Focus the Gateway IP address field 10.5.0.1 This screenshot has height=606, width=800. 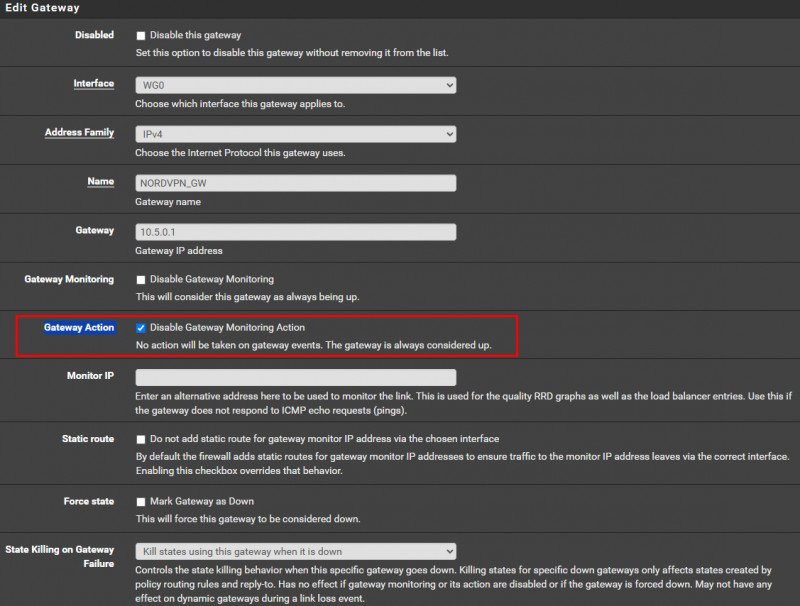[295, 231]
